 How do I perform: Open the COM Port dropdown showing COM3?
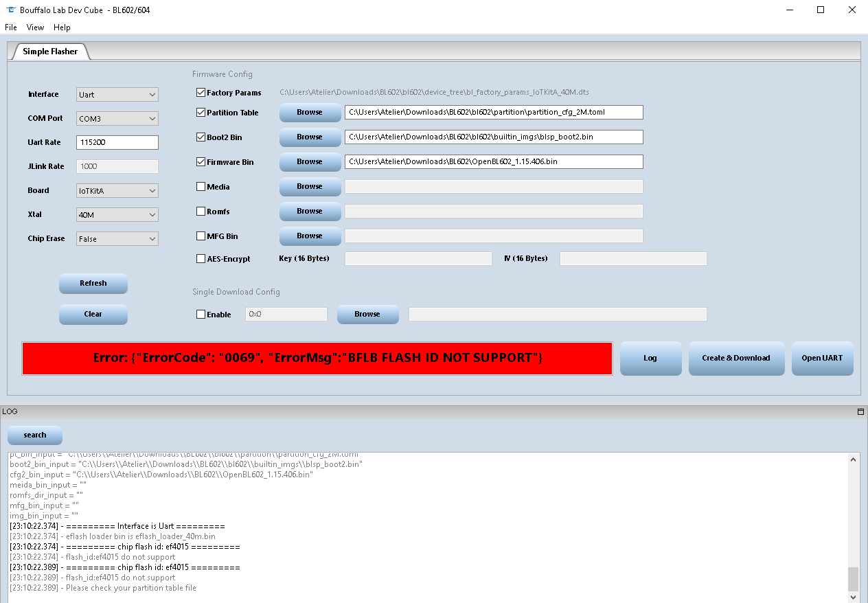tap(117, 119)
